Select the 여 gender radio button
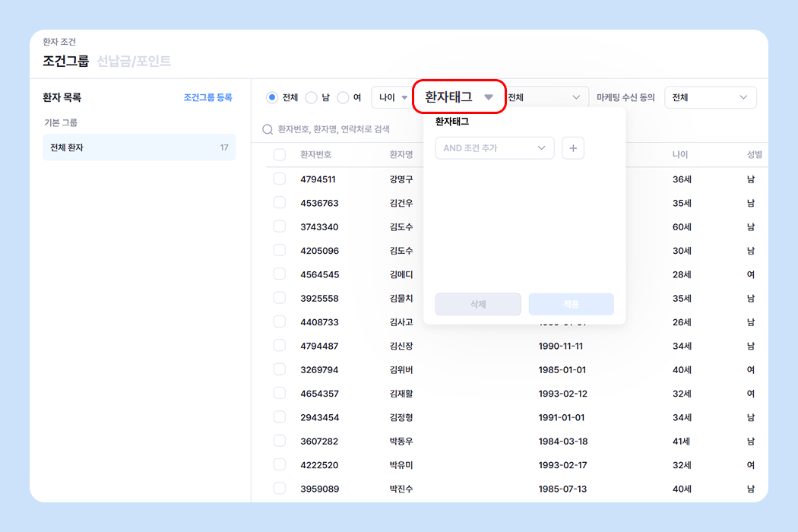 [343, 97]
